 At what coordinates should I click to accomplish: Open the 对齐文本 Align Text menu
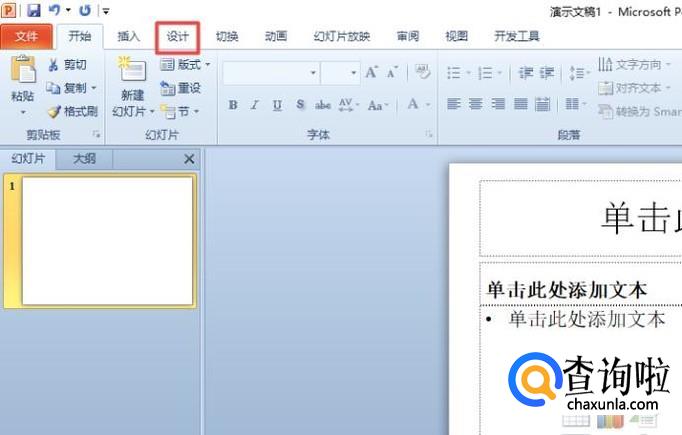pyautogui.click(x=634, y=88)
